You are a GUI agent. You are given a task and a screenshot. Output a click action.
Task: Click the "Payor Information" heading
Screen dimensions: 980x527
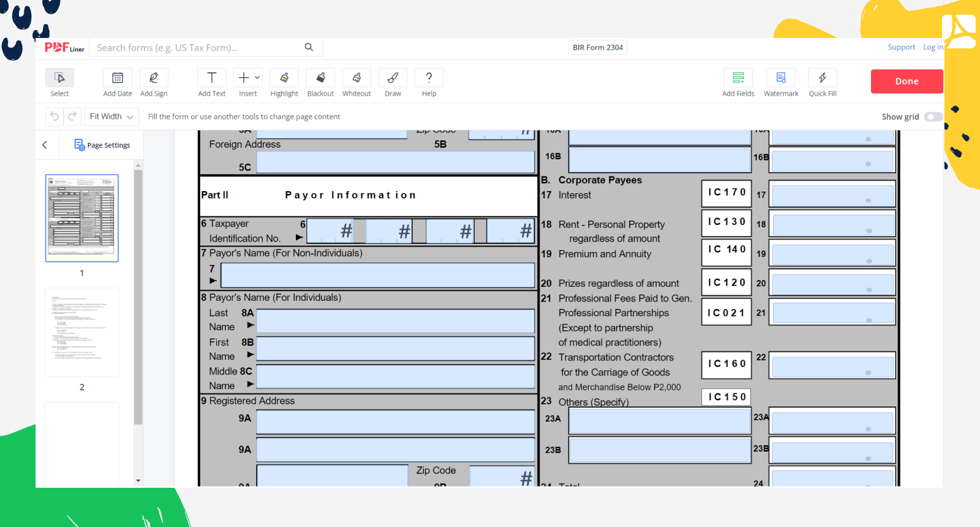point(350,195)
